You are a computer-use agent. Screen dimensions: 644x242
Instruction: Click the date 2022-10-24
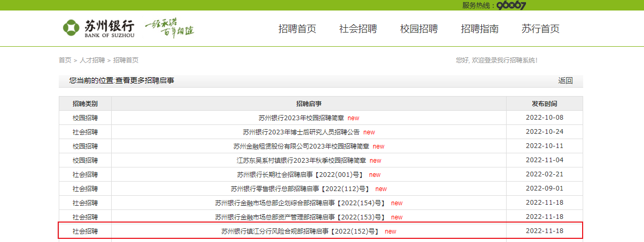[x=544, y=132]
